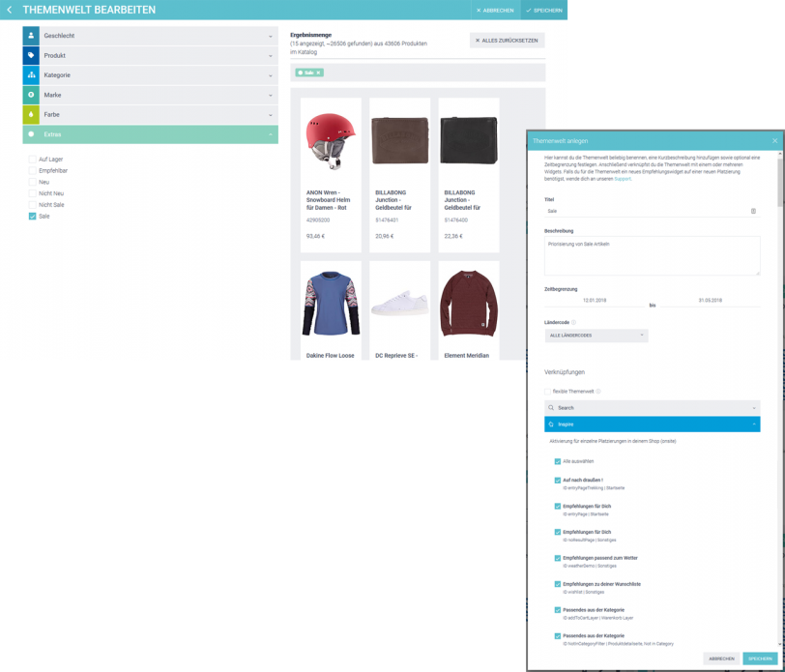Click the icon in the Titel field
The height and width of the screenshot is (672, 785).
pyautogui.click(x=753, y=211)
